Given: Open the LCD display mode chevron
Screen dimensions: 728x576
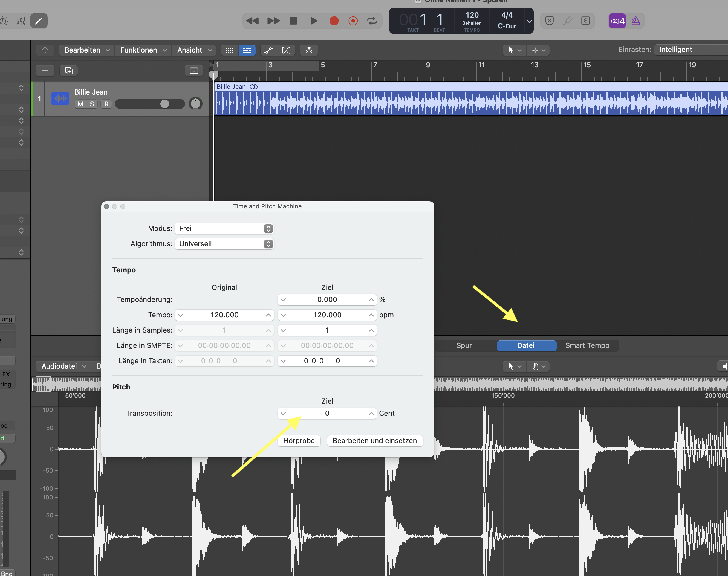Looking at the screenshot, I should (529, 21).
